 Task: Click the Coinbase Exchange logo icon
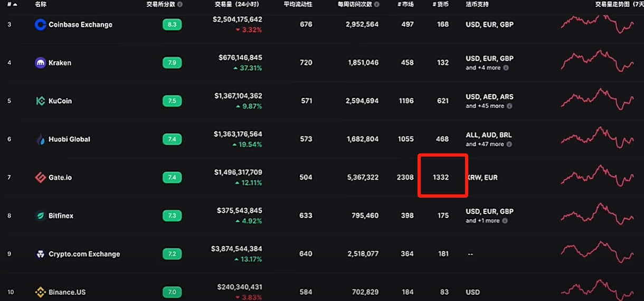click(x=40, y=24)
